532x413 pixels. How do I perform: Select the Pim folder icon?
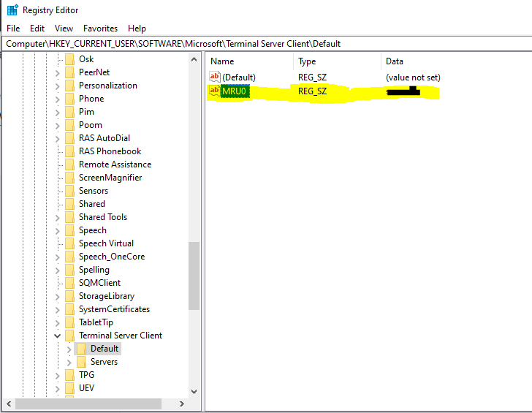(69, 112)
